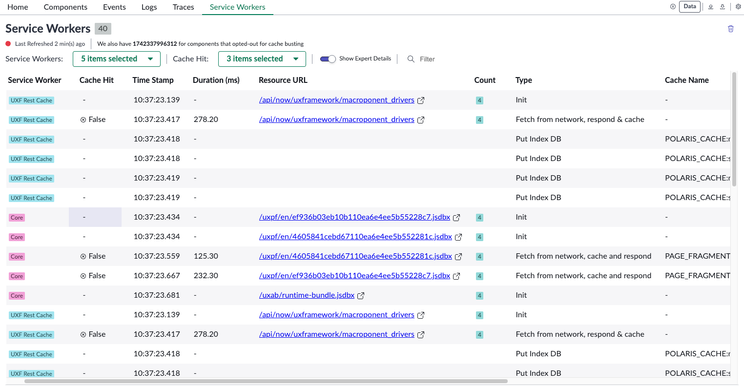
Task: Click False cache-hit icon in 125.30 row
Action: pyautogui.click(x=83, y=257)
